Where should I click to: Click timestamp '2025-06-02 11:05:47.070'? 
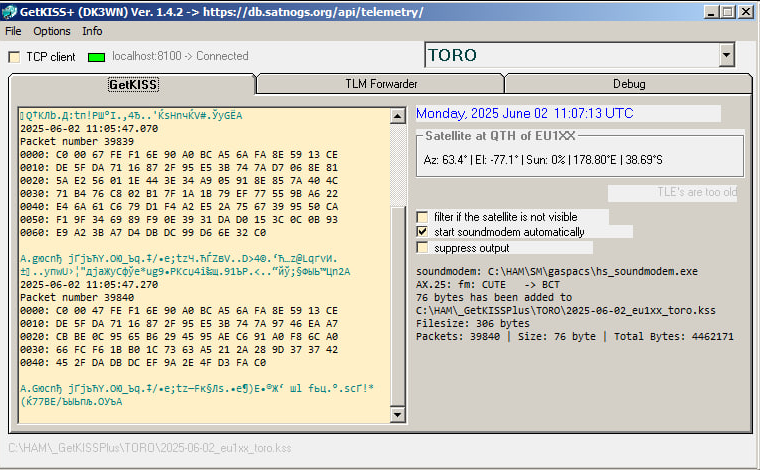tap(89, 128)
